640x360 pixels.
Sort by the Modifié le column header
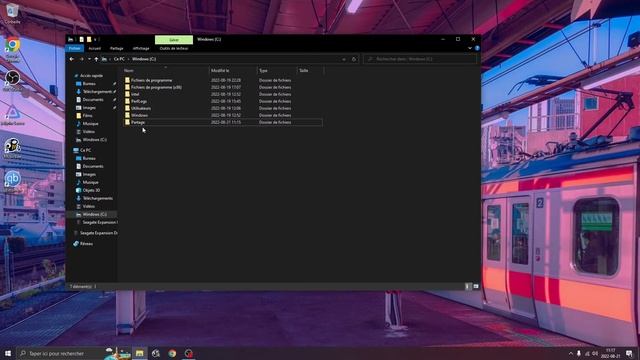(x=233, y=71)
